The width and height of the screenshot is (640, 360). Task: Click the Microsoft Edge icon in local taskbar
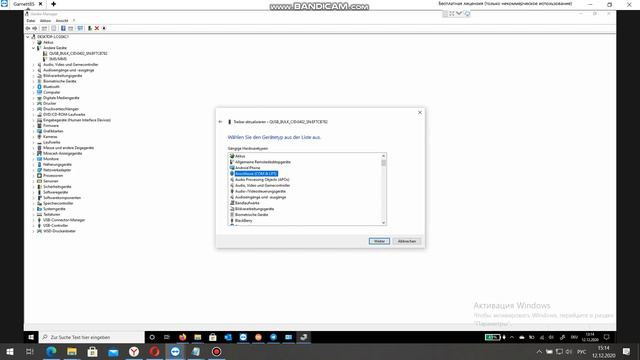(x=51, y=351)
